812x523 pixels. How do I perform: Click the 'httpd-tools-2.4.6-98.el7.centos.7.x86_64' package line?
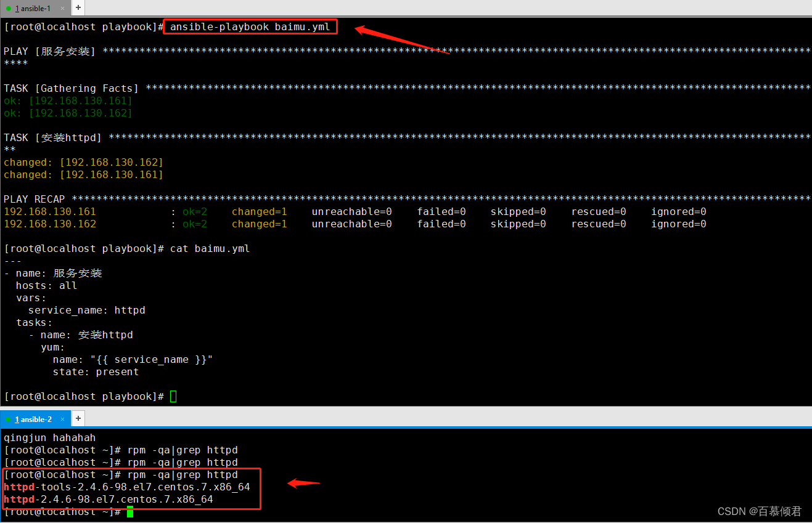pos(127,487)
